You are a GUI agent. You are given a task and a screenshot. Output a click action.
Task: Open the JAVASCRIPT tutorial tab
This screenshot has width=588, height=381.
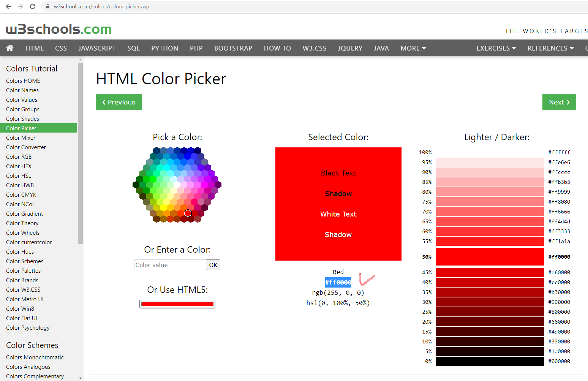pos(97,48)
